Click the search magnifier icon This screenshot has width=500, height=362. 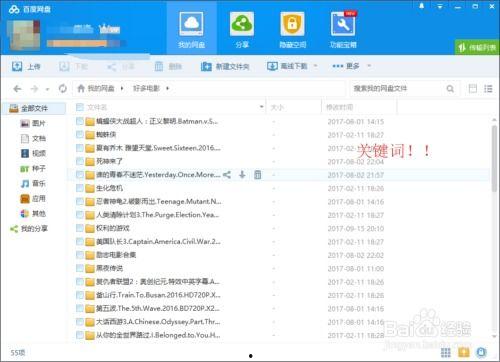pos(450,89)
